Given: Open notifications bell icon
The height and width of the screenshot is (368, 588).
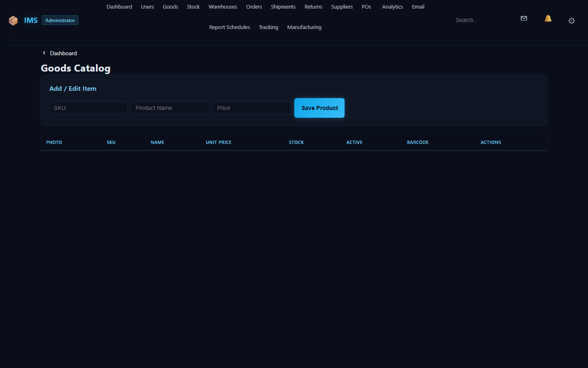Looking at the screenshot, I should 548,18.
